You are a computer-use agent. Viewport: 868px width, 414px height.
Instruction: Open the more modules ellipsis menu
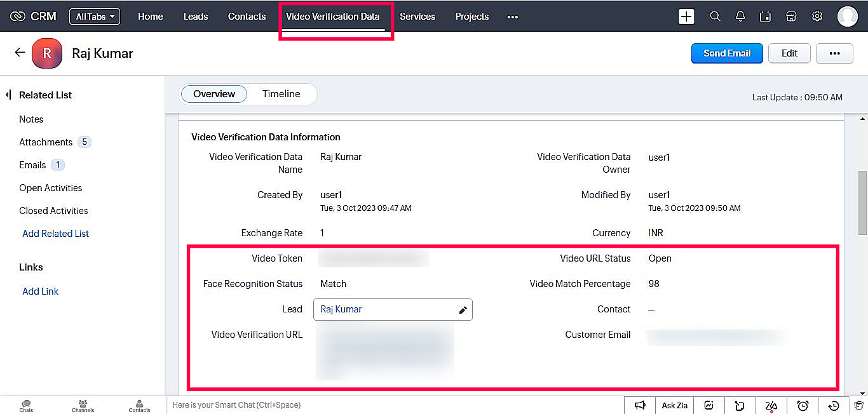click(513, 17)
